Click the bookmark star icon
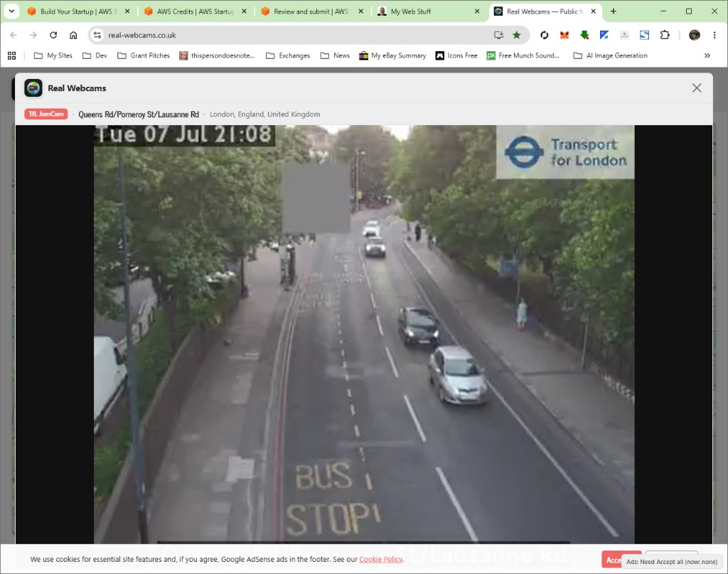This screenshot has height=574, width=728. (x=516, y=35)
